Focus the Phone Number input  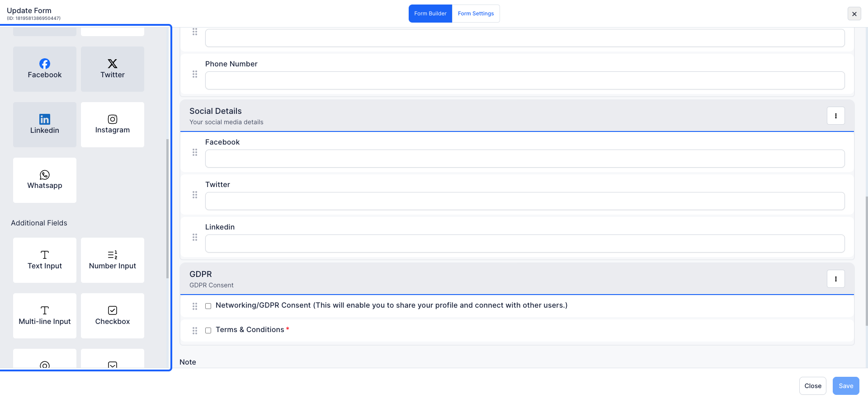(525, 80)
